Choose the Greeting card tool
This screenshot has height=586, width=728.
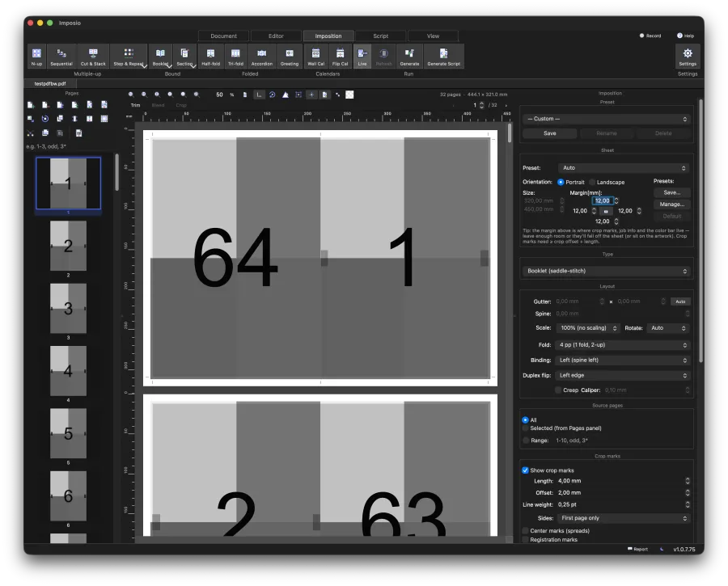(290, 57)
